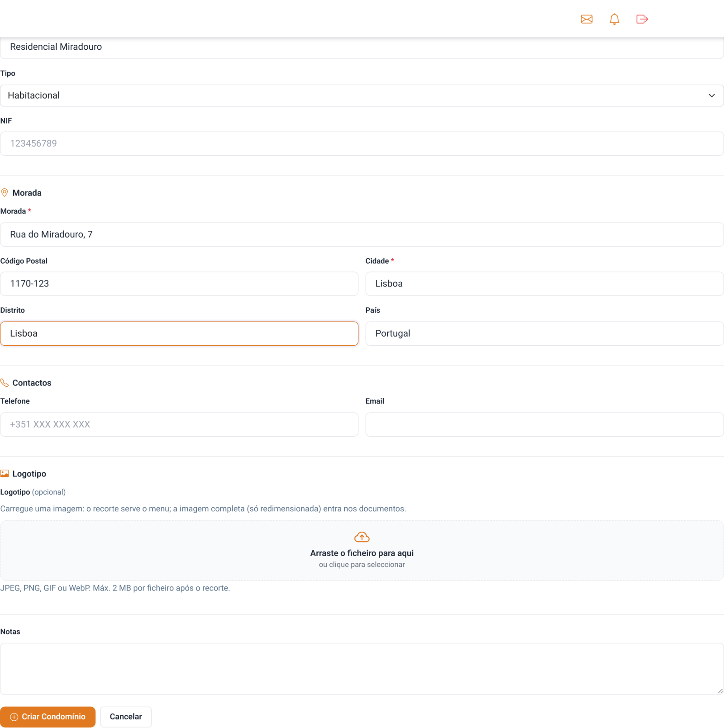This screenshot has height=728, width=724.
Task: Click the Criar Condomínio button
Action: (x=48, y=717)
